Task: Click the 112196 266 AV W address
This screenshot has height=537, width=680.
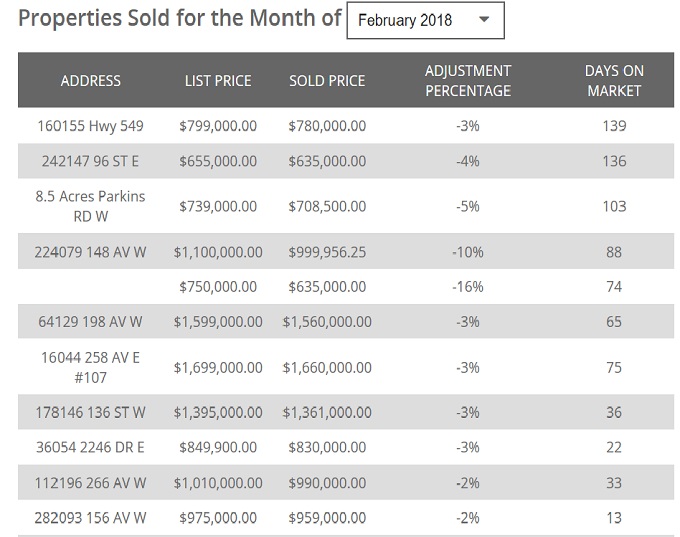Action: (90, 483)
